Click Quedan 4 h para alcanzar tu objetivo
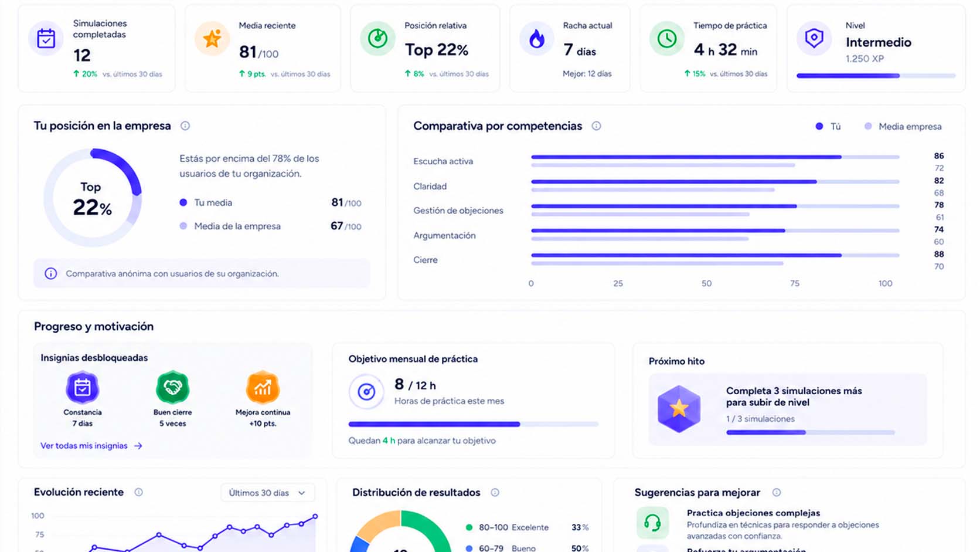Image resolution: width=980 pixels, height=552 pixels. [x=422, y=441]
